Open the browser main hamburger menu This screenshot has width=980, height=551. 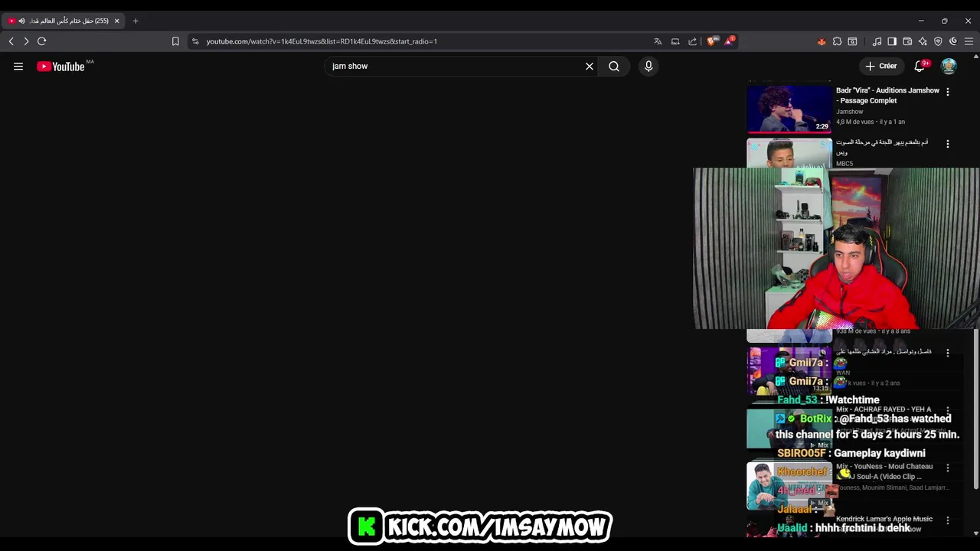[969, 41]
